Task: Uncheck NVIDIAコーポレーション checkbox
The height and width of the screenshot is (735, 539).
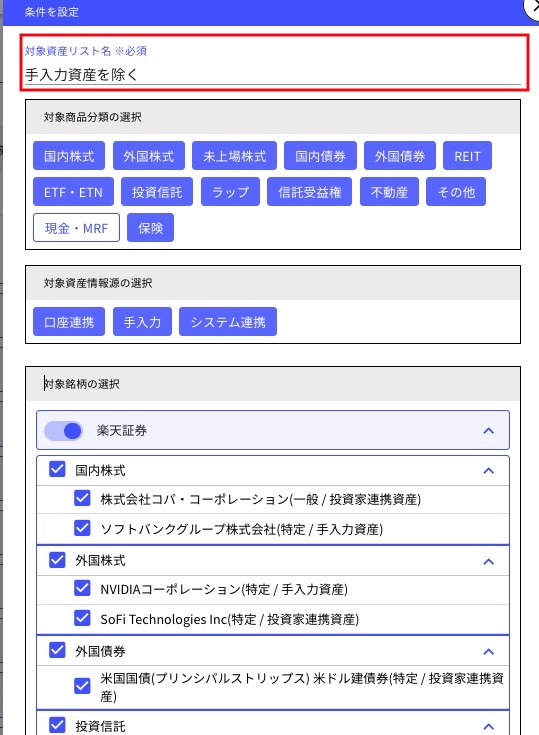Action: (82, 588)
